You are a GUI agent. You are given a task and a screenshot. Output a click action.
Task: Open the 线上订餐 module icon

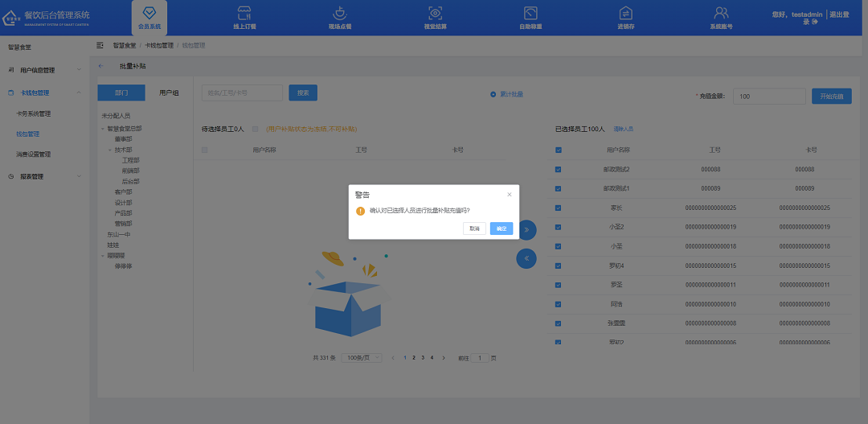[x=244, y=14]
